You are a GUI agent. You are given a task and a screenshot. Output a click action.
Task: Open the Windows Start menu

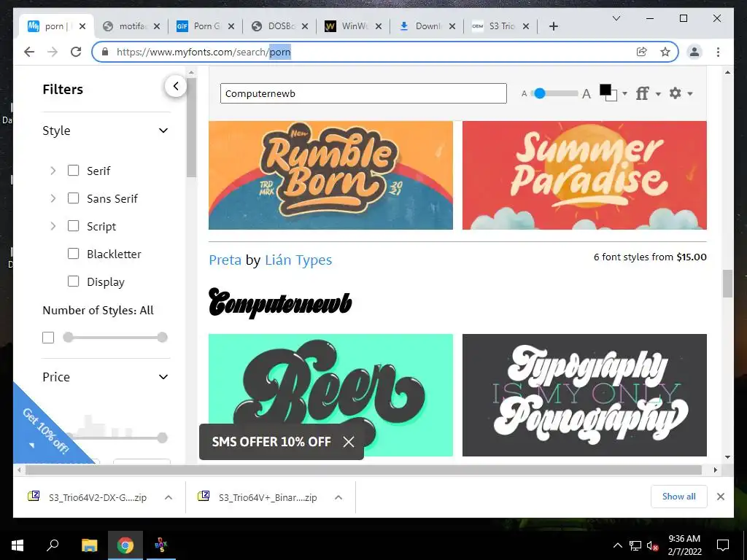click(18, 545)
